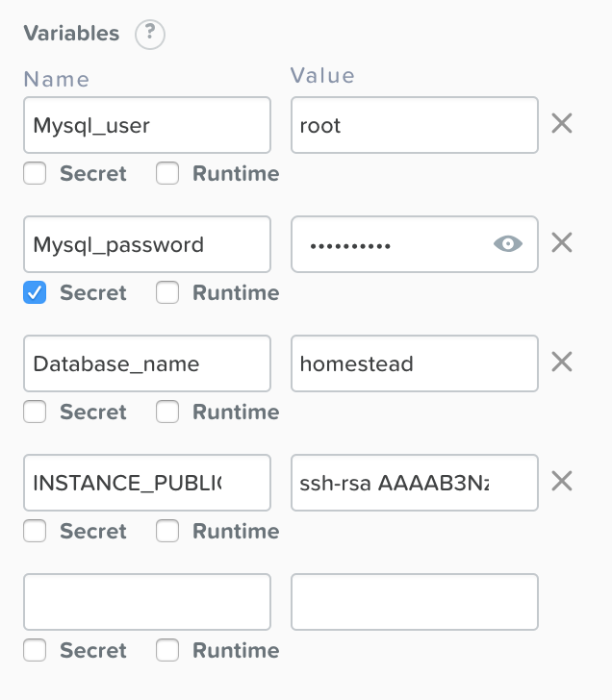
Task: Click the empty variable Value field
Action: (x=415, y=602)
